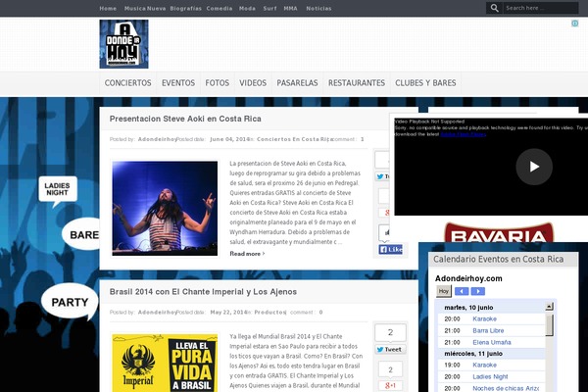Viewport: 588px width, 392px height.
Task: Open Steve Aoki performance thumbnail
Action: (x=165, y=209)
